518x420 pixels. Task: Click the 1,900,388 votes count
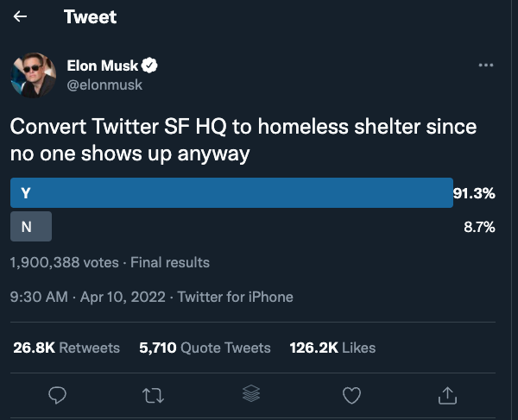(65, 262)
